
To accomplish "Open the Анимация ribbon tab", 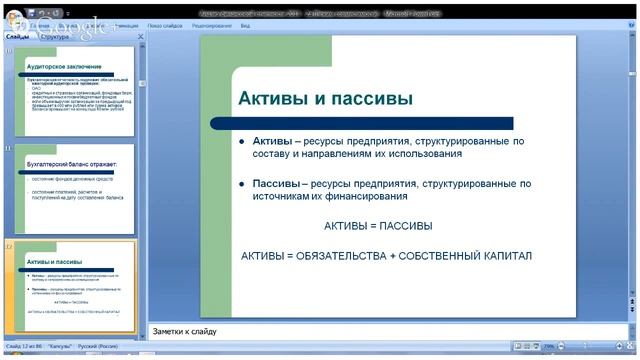I will pyautogui.click(x=126, y=26).
